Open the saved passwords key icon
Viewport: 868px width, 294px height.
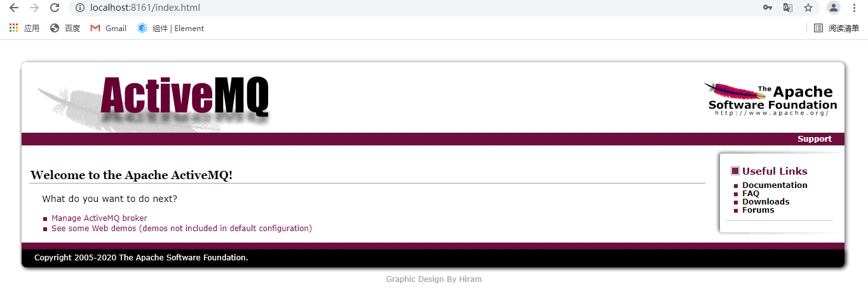(x=768, y=8)
